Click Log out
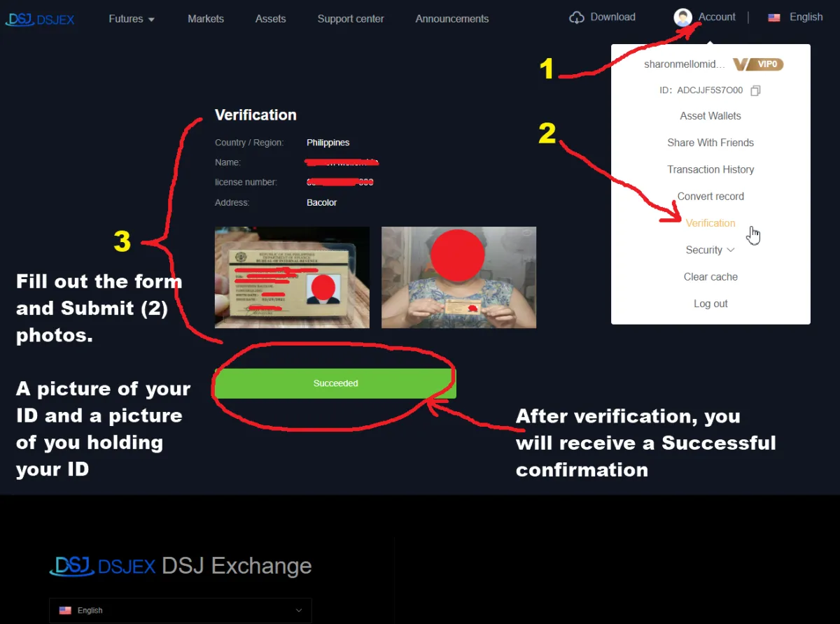This screenshot has width=840, height=624. (x=710, y=304)
